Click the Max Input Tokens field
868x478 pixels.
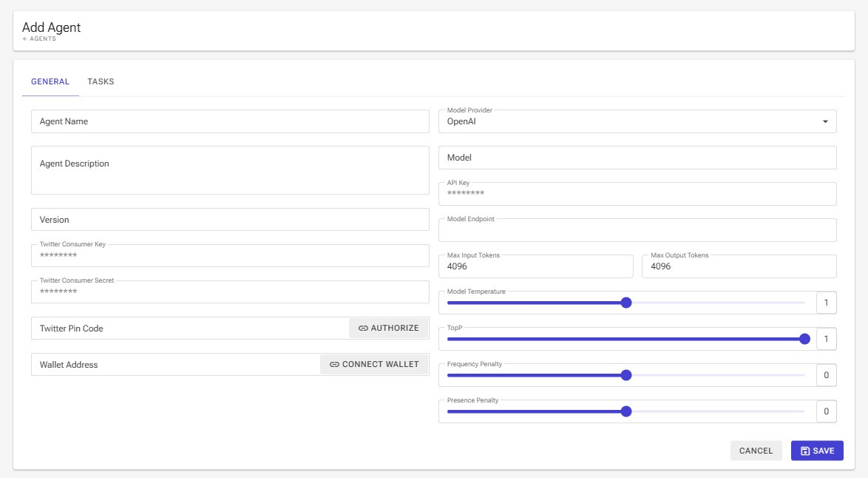(535, 266)
